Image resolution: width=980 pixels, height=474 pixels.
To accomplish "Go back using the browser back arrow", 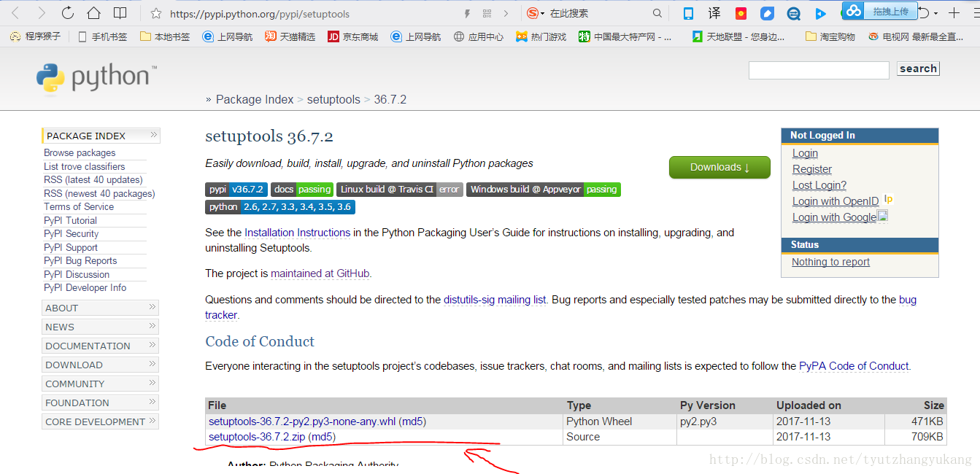I will coord(15,12).
